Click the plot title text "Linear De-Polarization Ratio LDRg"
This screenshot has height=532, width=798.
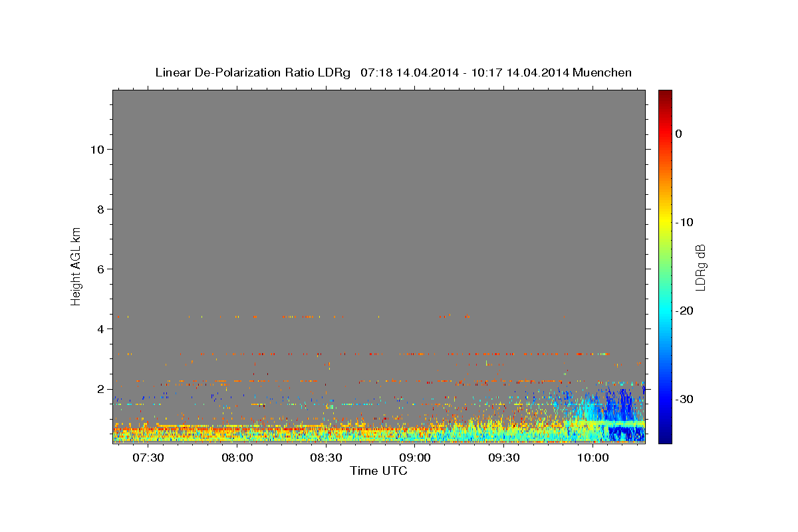pyautogui.click(x=253, y=72)
